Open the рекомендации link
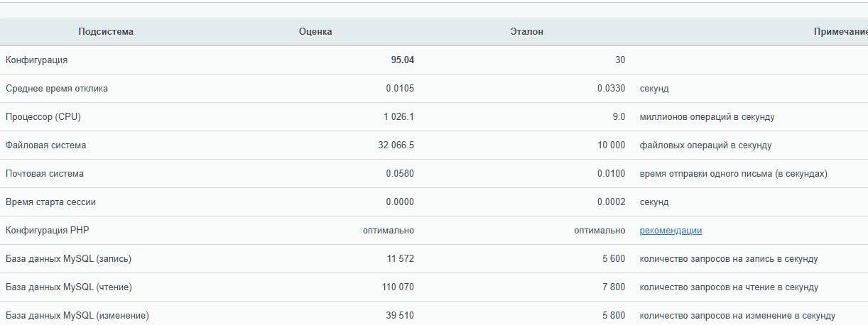 point(670,231)
